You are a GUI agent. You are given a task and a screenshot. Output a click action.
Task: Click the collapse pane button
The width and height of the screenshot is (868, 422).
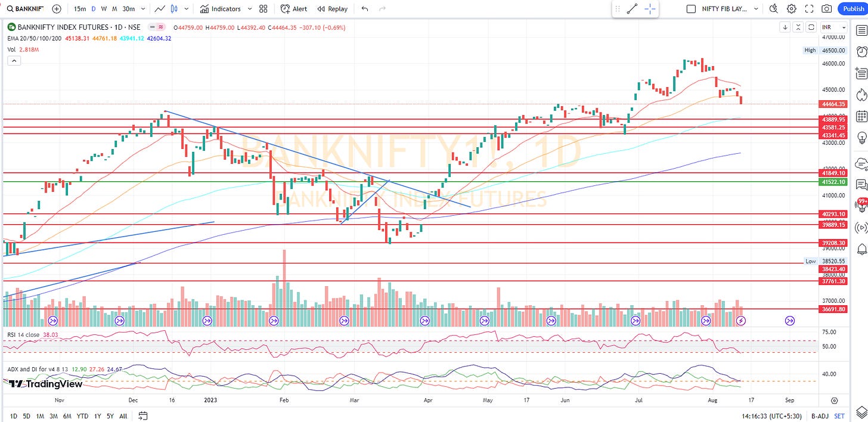point(799,27)
